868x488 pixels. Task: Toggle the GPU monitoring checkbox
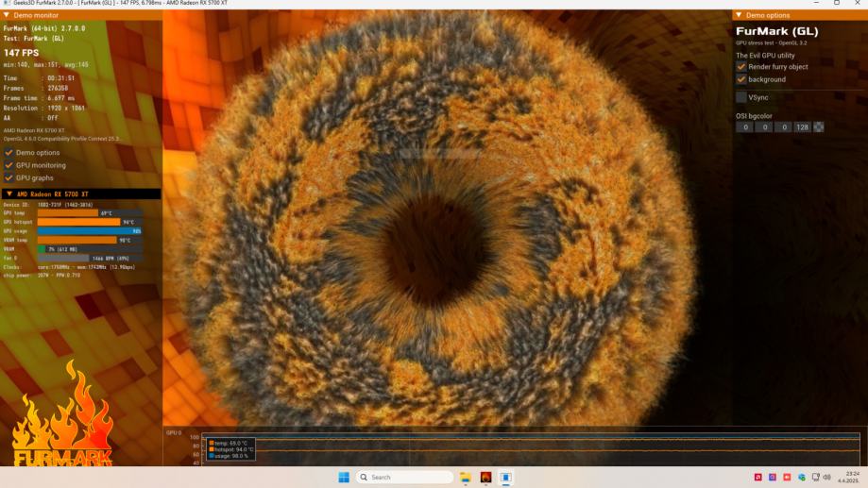pyautogui.click(x=9, y=165)
